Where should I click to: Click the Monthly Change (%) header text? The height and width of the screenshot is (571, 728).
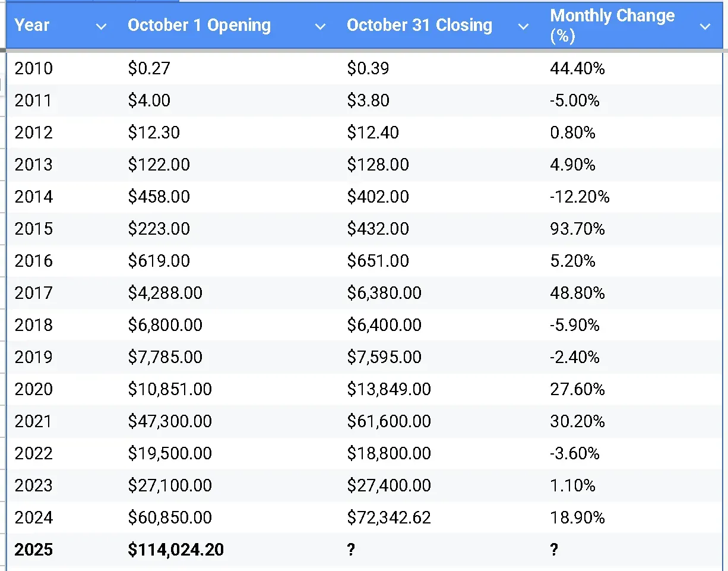pos(612,26)
